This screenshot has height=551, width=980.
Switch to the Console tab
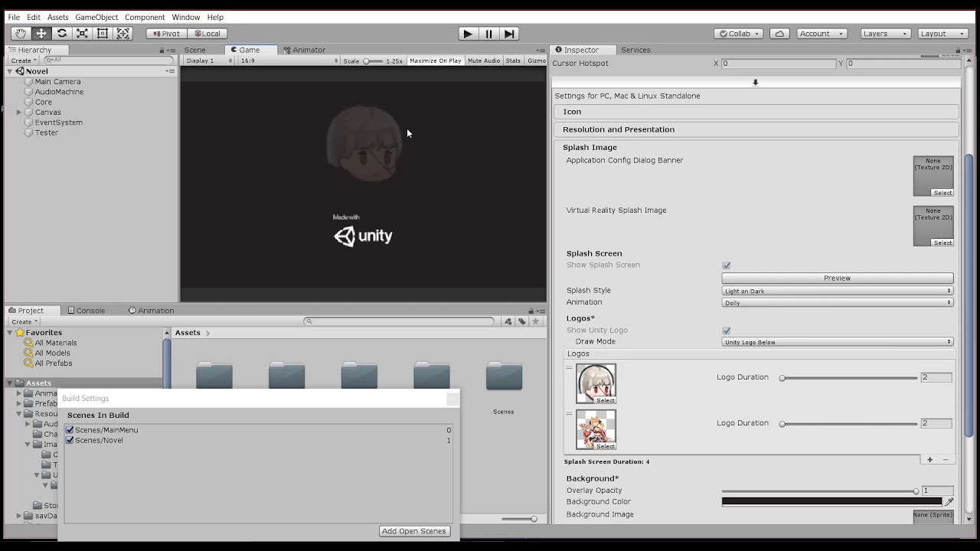[x=87, y=311]
